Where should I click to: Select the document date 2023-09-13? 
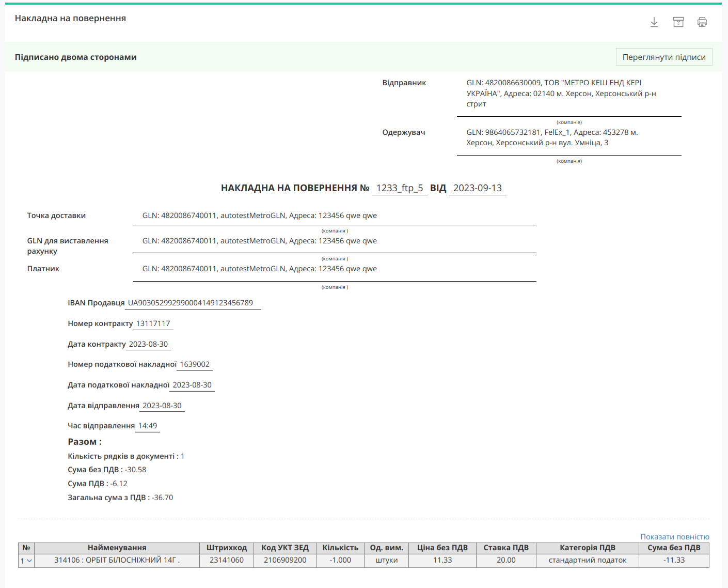(x=478, y=188)
